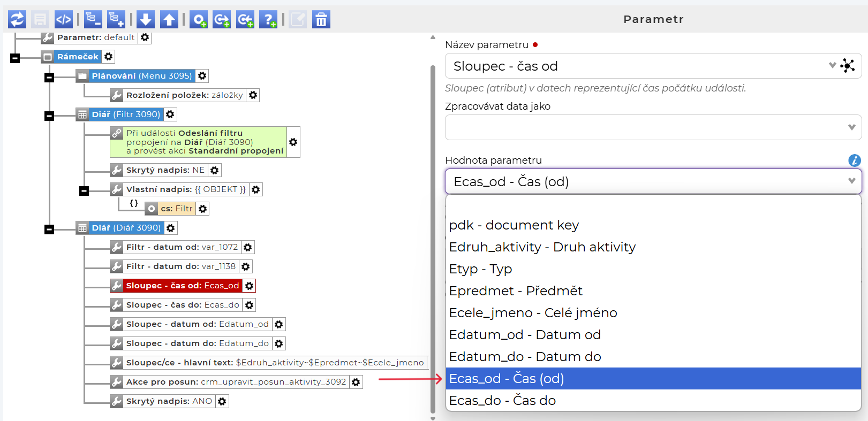Pick 'Epredmet - Předmět' in dropdown list

pyautogui.click(x=516, y=291)
